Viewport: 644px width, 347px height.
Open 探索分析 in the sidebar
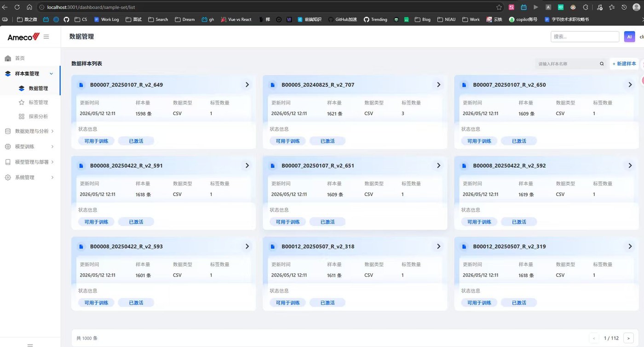coord(30,116)
